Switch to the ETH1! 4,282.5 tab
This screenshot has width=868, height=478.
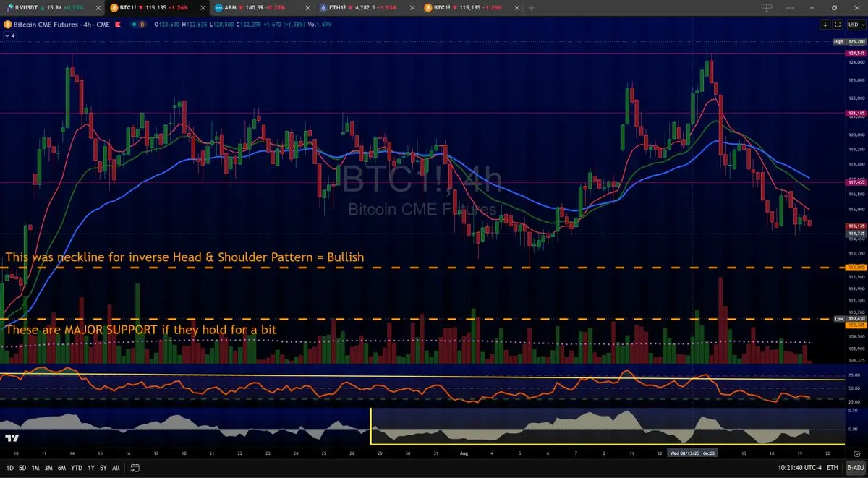[366, 7]
